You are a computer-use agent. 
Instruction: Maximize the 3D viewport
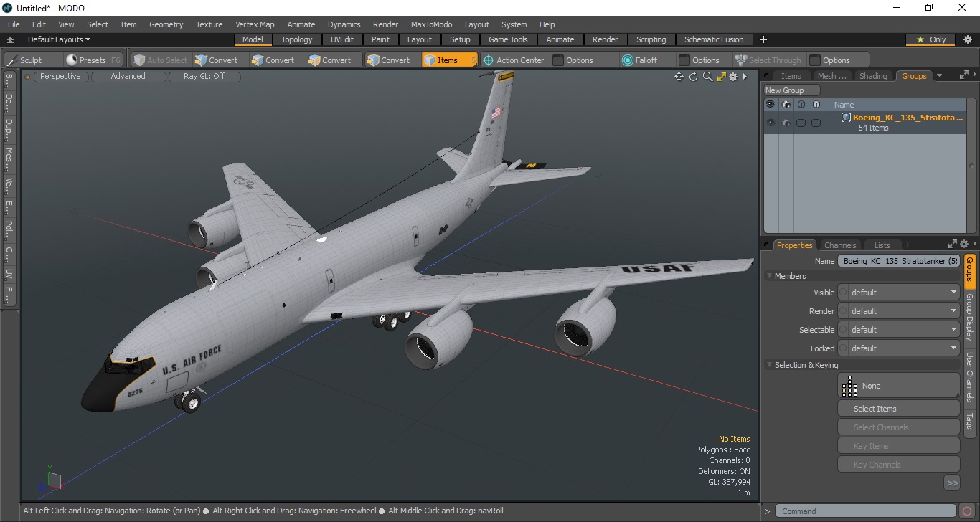[x=721, y=77]
